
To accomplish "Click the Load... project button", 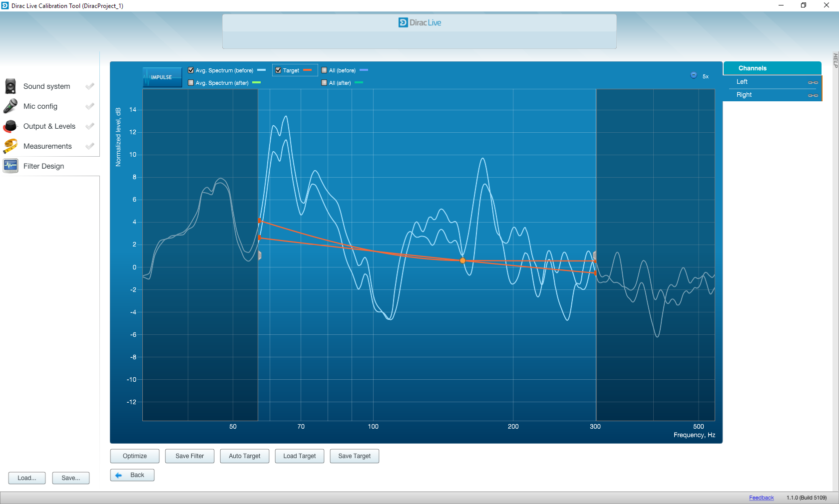I will click(27, 478).
